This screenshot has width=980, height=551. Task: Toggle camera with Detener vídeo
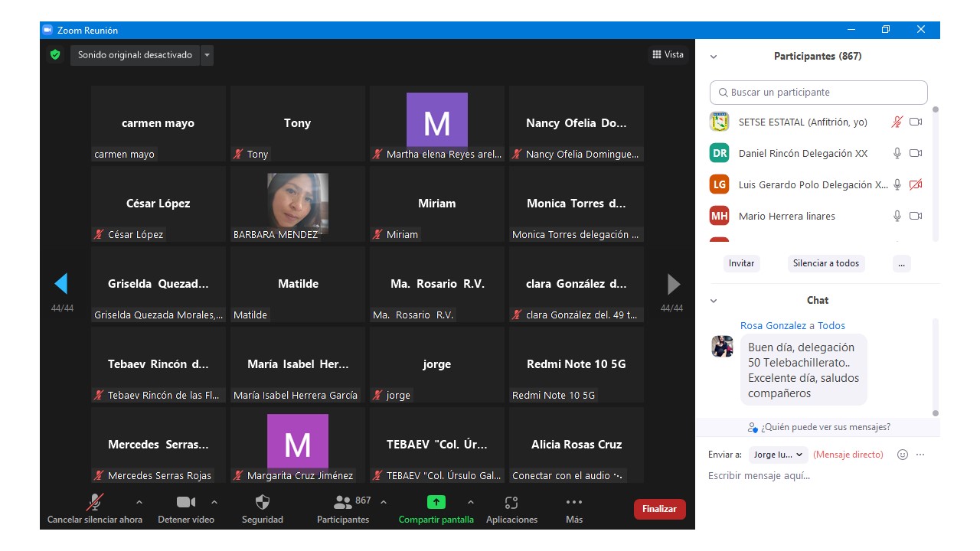pyautogui.click(x=185, y=503)
